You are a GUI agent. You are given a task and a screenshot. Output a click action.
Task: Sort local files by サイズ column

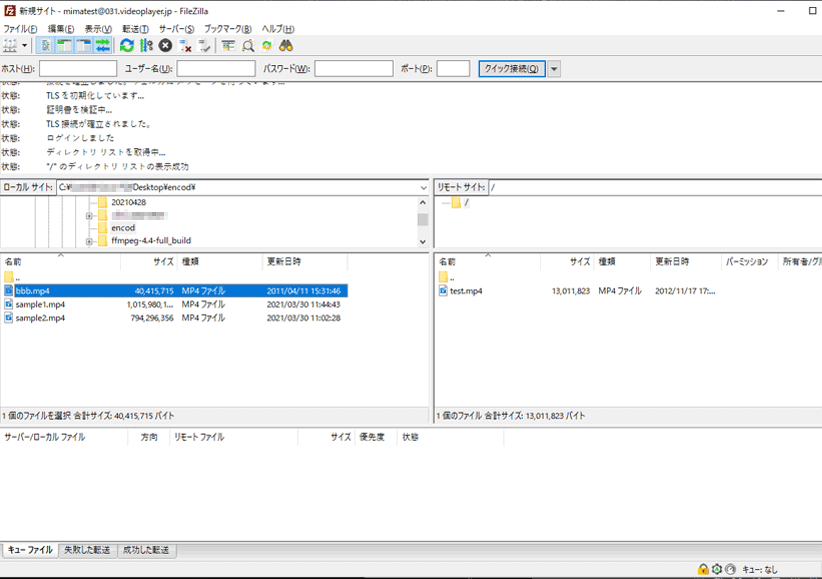click(149, 261)
